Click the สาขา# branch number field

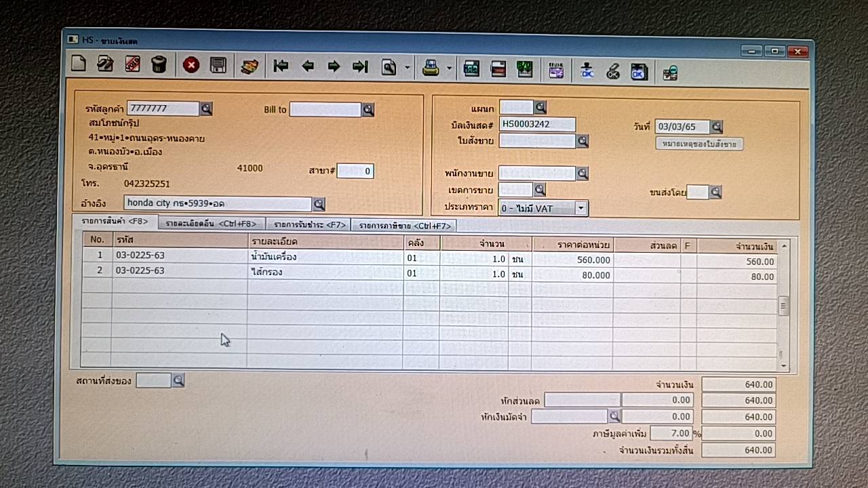tap(355, 171)
